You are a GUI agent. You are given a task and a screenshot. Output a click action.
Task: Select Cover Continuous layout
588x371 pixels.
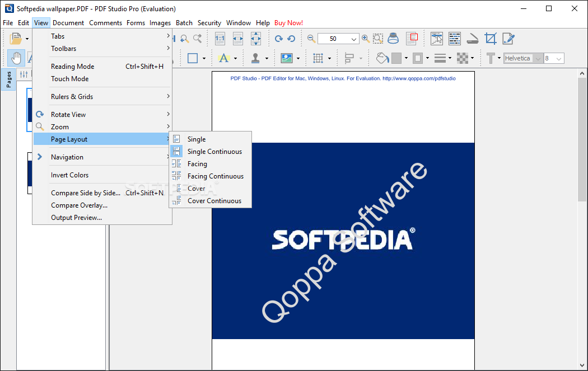tap(211, 201)
